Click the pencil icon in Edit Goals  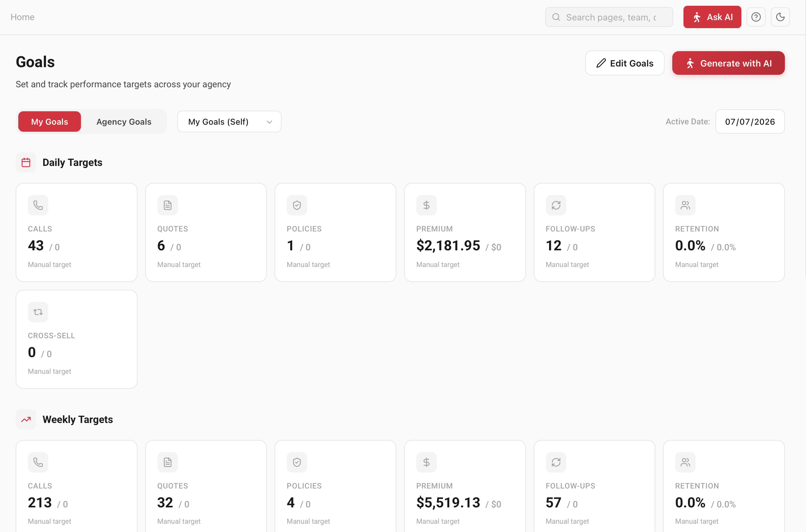pos(601,63)
